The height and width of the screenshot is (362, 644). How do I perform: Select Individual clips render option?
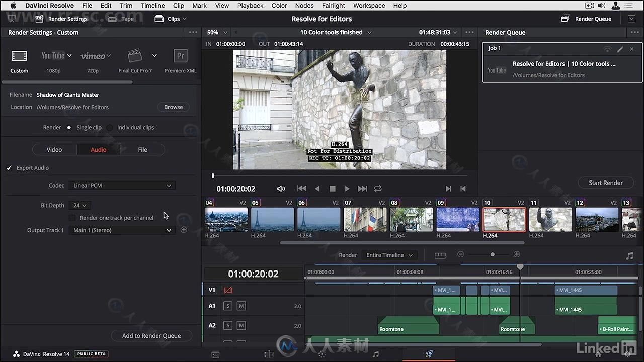110,128
